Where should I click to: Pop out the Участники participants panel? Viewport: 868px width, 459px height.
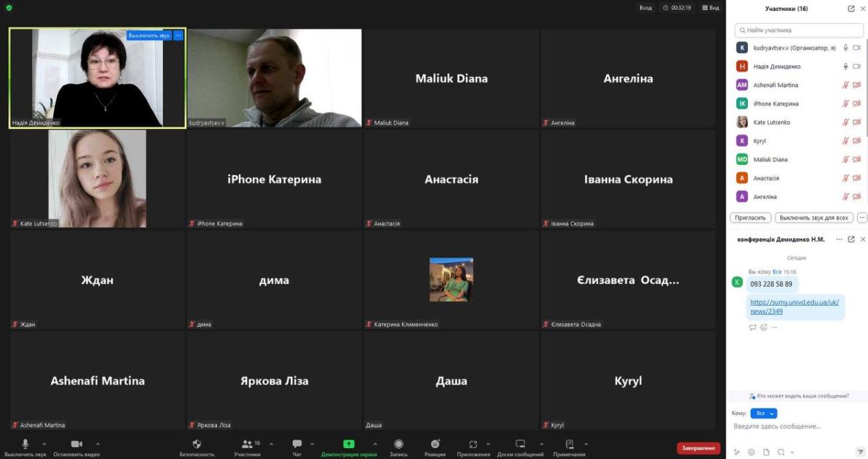[x=851, y=9]
